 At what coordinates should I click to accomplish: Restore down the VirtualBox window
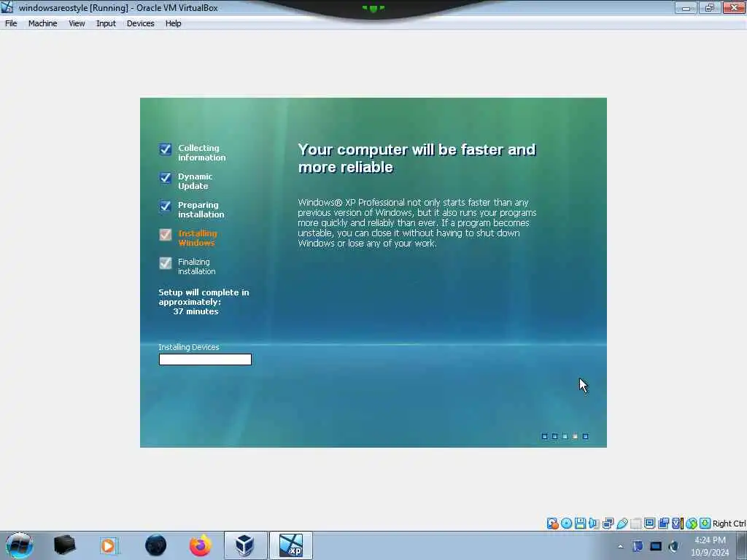pos(709,7)
